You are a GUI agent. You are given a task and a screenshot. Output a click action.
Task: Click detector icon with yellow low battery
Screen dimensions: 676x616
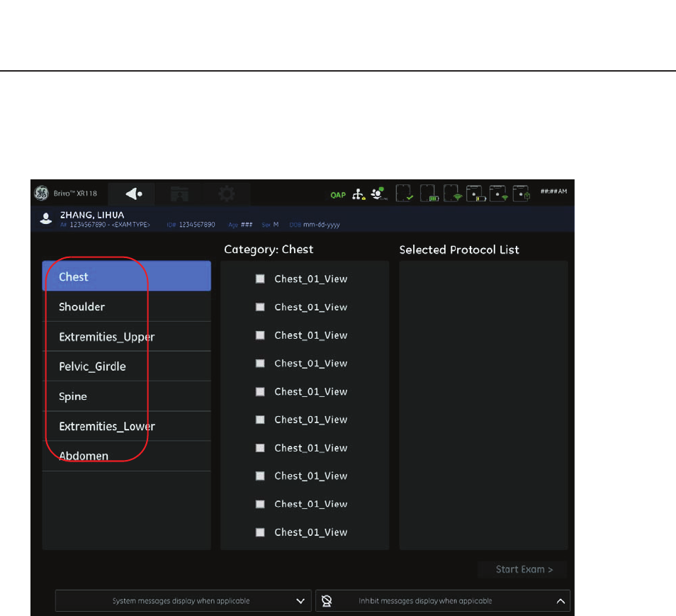[x=476, y=194]
